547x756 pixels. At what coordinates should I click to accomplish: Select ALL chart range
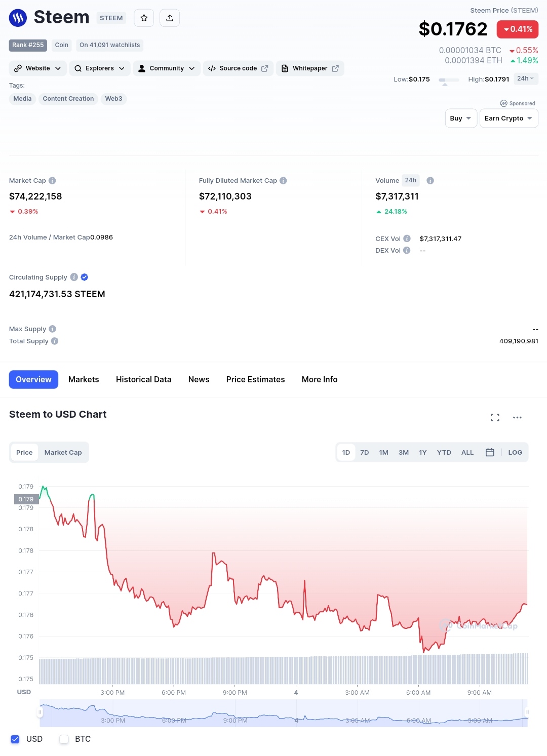click(467, 452)
